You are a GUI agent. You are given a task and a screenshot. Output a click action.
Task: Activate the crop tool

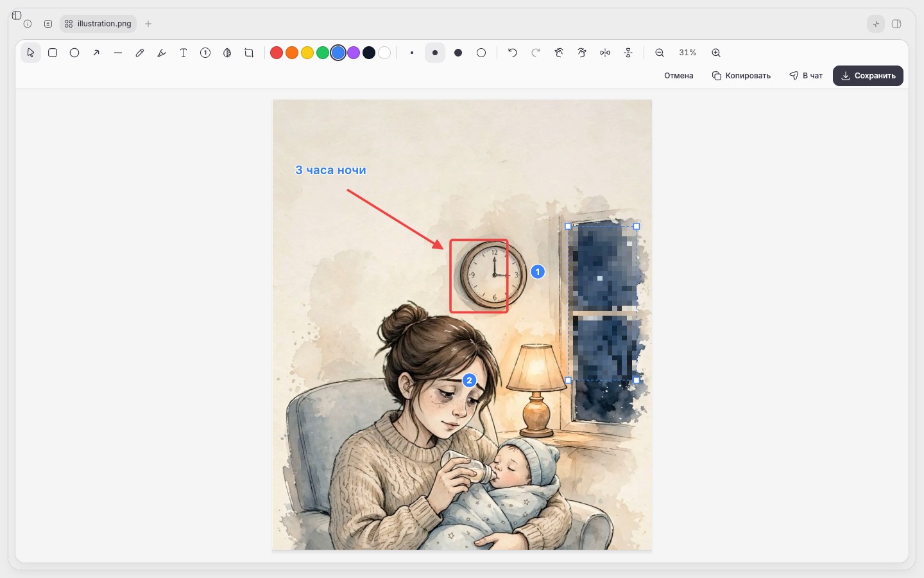pyautogui.click(x=249, y=53)
